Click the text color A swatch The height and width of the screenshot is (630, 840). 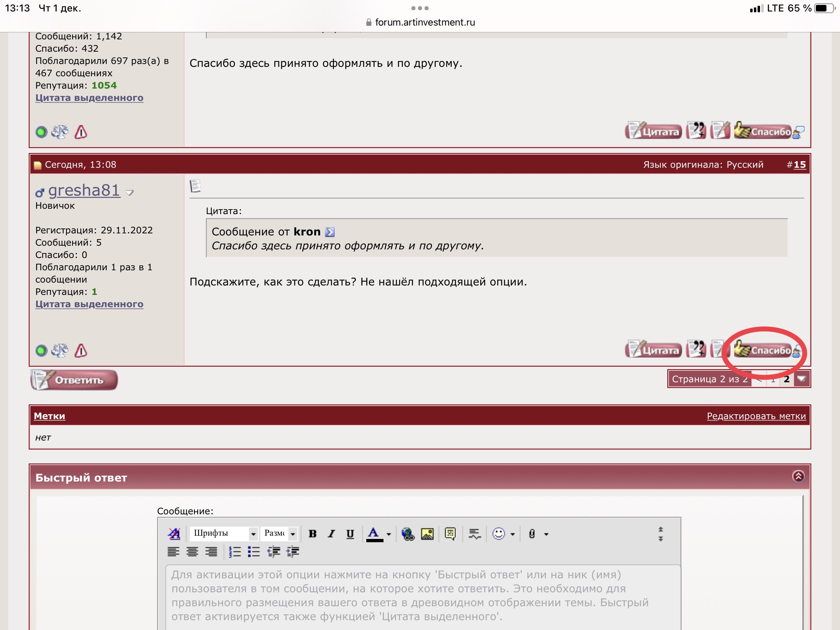tap(374, 534)
